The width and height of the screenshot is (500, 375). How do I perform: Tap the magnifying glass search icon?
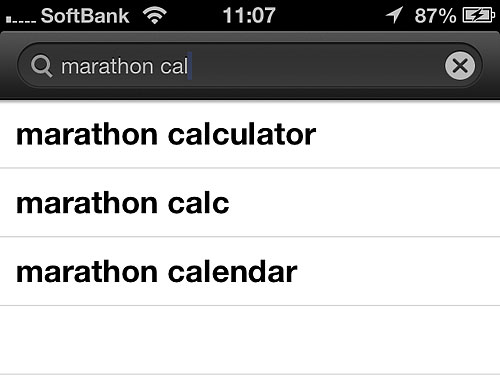[41, 66]
